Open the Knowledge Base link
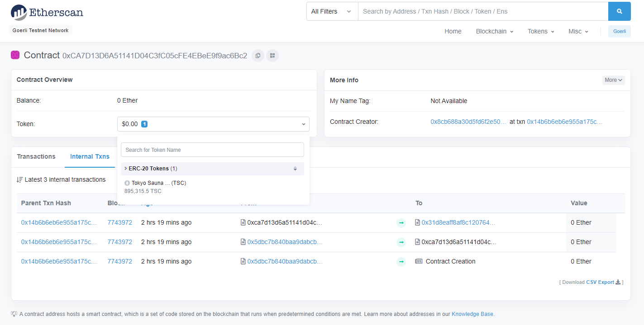 click(x=472, y=314)
